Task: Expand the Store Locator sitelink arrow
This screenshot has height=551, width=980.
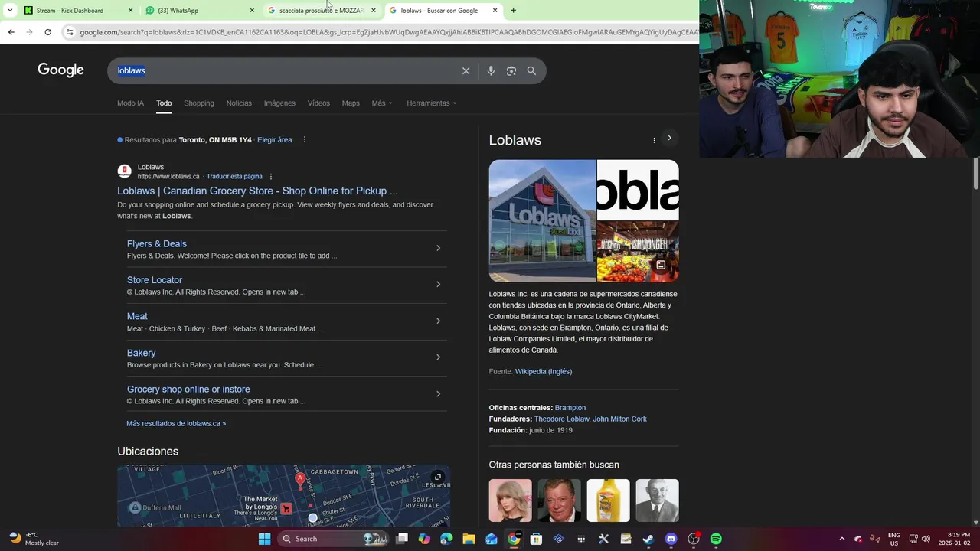Action: point(438,284)
